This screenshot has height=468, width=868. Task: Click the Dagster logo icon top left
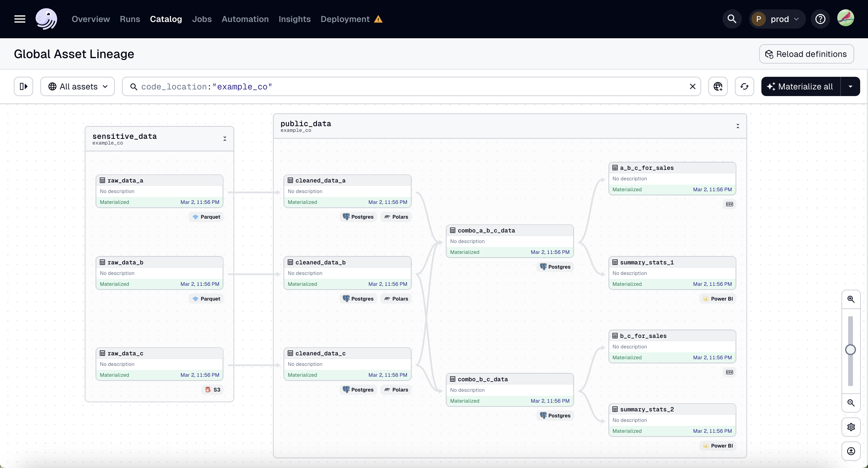point(46,19)
